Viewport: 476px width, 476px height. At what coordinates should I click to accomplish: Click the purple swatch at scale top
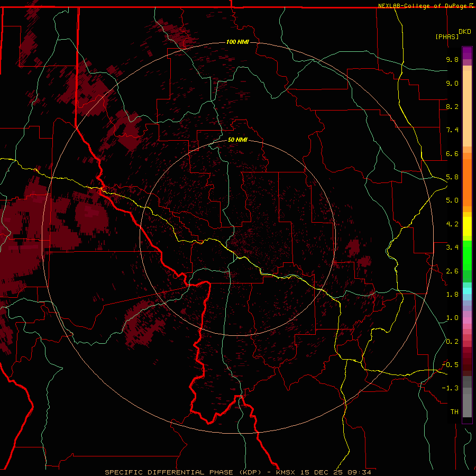[467, 53]
